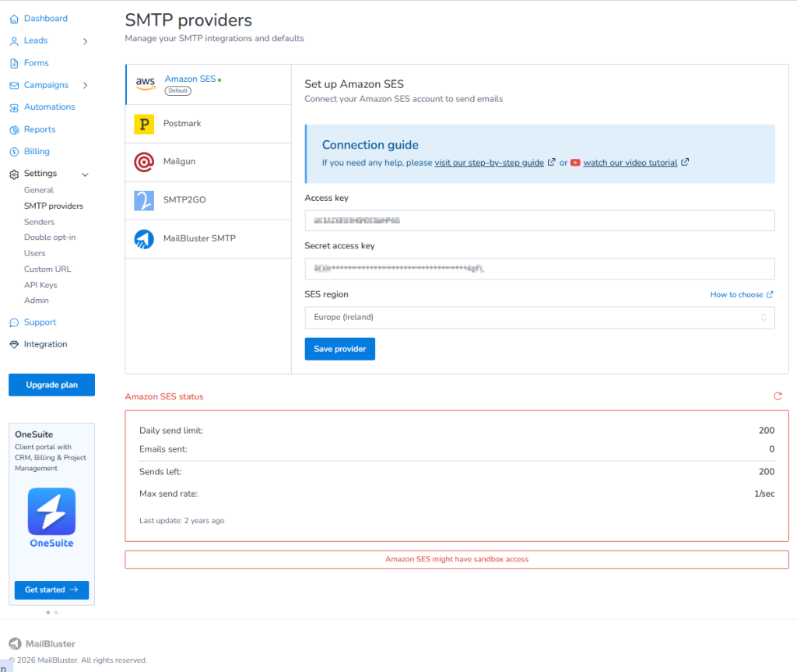
Task: Collapse the Settings submenu chevron
Action: (86, 174)
